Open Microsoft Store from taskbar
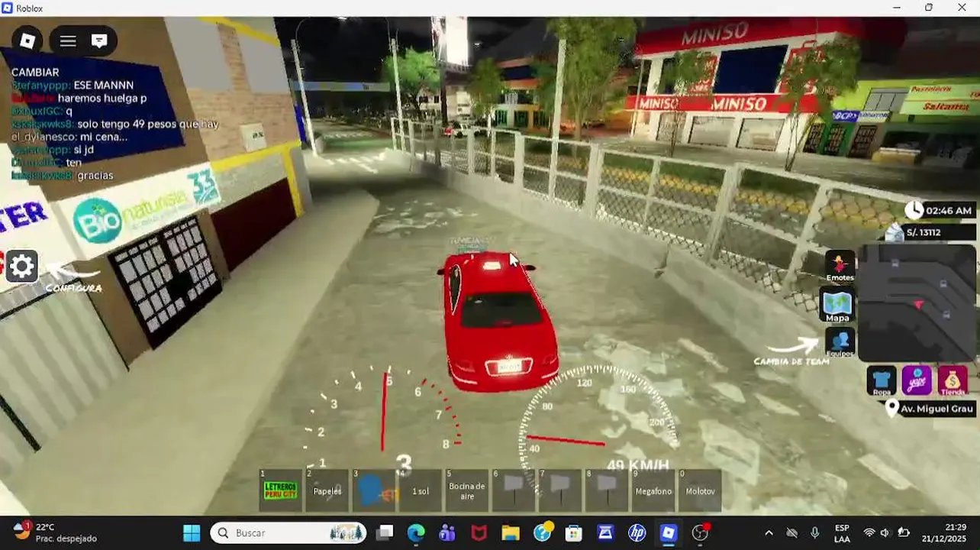 pyautogui.click(x=573, y=532)
